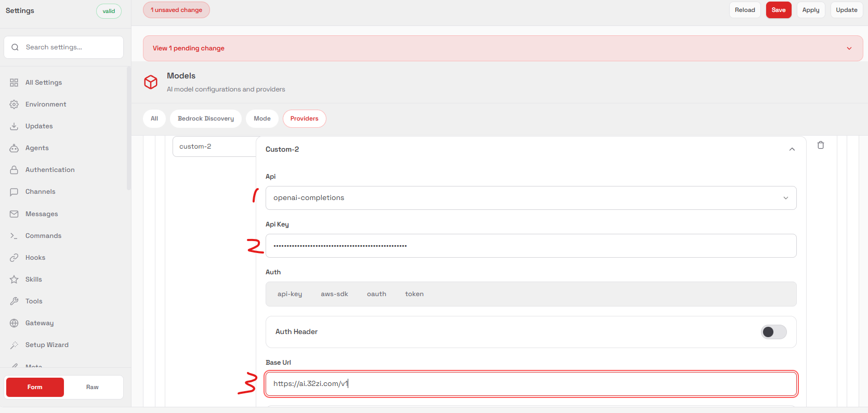The height and width of the screenshot is (413, 868).
Task: Click the Commands terminal prompt icon
Action: click(x=14, y=236)
